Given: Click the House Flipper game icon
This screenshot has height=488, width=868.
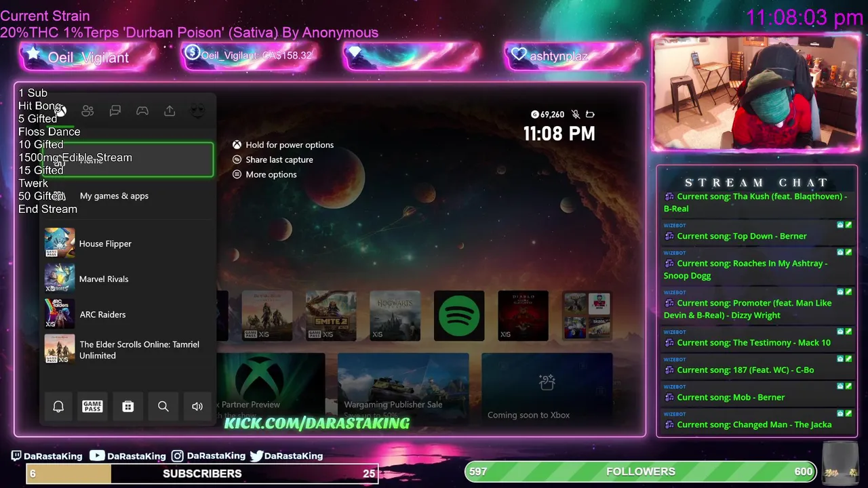Looking at the screenshot, I should pyautogui.click(x=60, y=243).
